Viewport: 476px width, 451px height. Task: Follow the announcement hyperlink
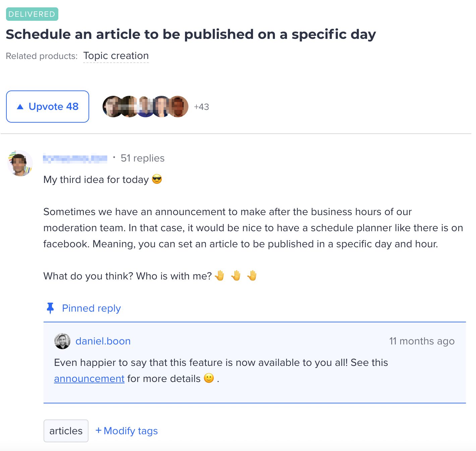tap(89, 379)
